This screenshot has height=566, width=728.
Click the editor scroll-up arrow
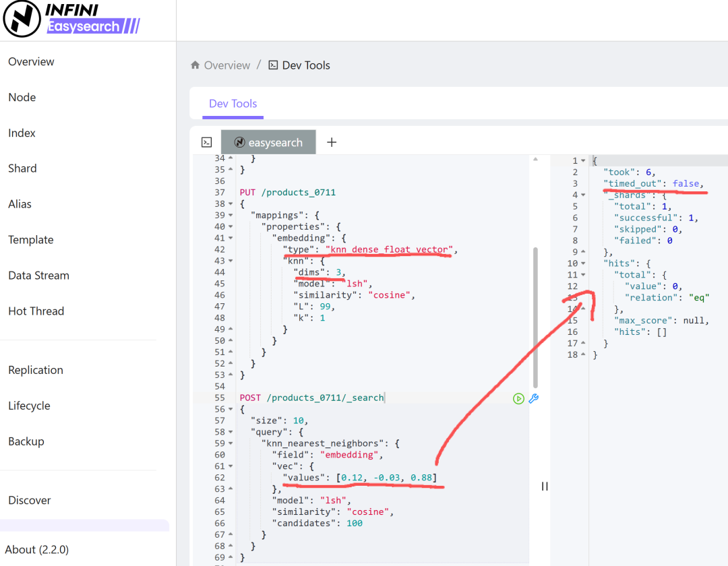click(x=535, y=159)
